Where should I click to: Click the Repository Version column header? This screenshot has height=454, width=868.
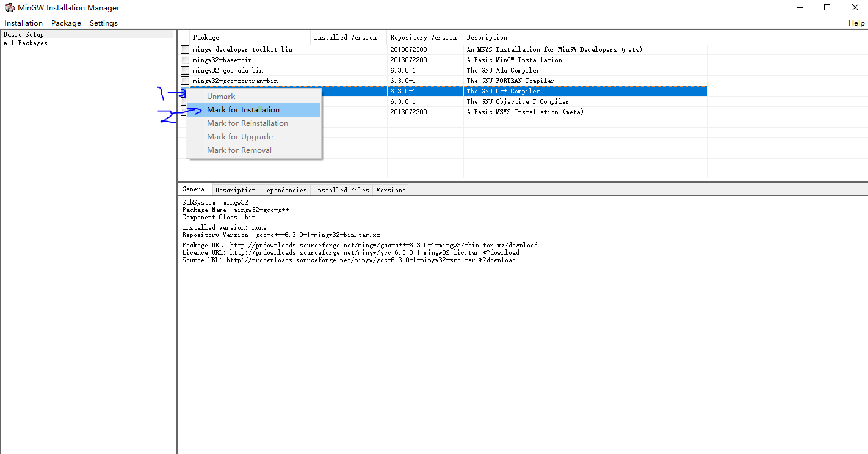coord(425,37)
